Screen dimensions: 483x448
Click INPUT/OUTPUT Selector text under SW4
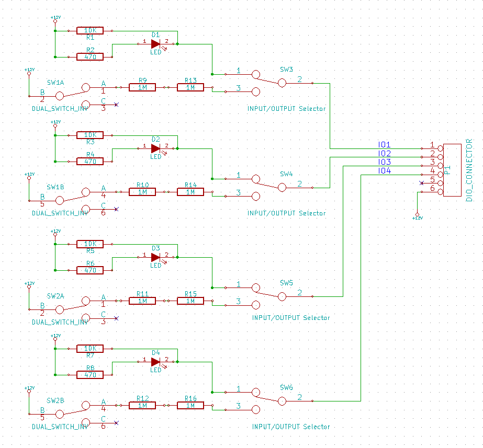coord(286,213)
